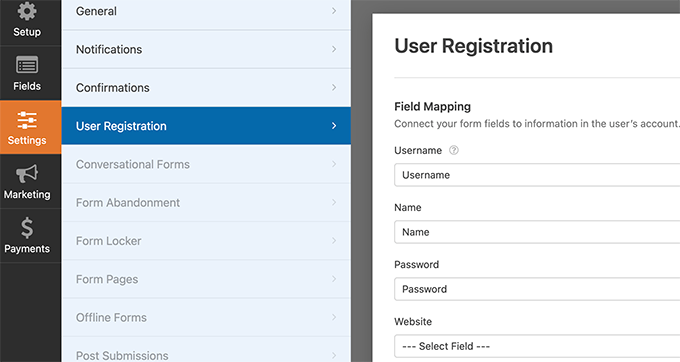Select the User Registration settings section
The image size is (680, 362).
point(206,126)
